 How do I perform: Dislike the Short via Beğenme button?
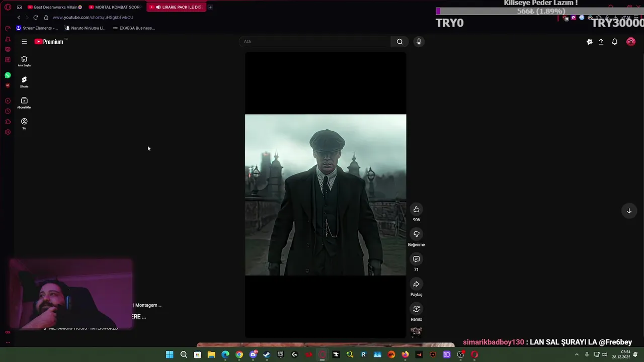pos(416,234)
